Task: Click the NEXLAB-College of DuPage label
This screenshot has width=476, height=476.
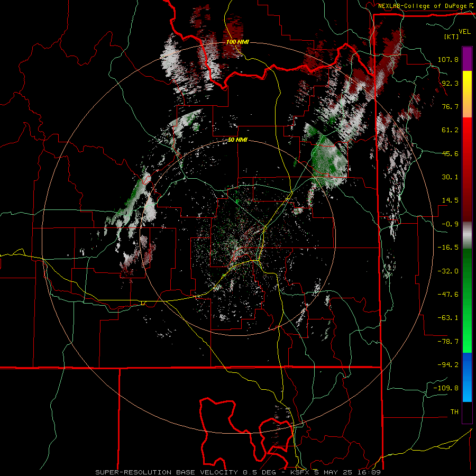Action: [423, 6]
